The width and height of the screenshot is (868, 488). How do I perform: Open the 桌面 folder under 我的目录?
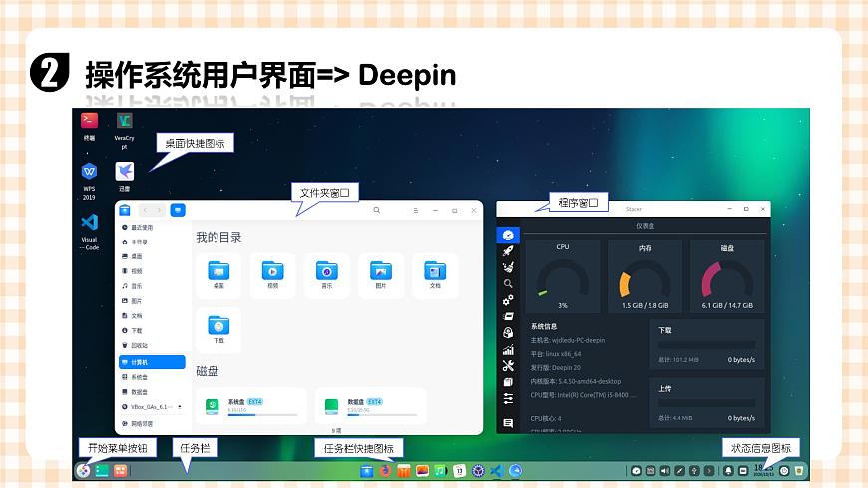pos(218,275)
